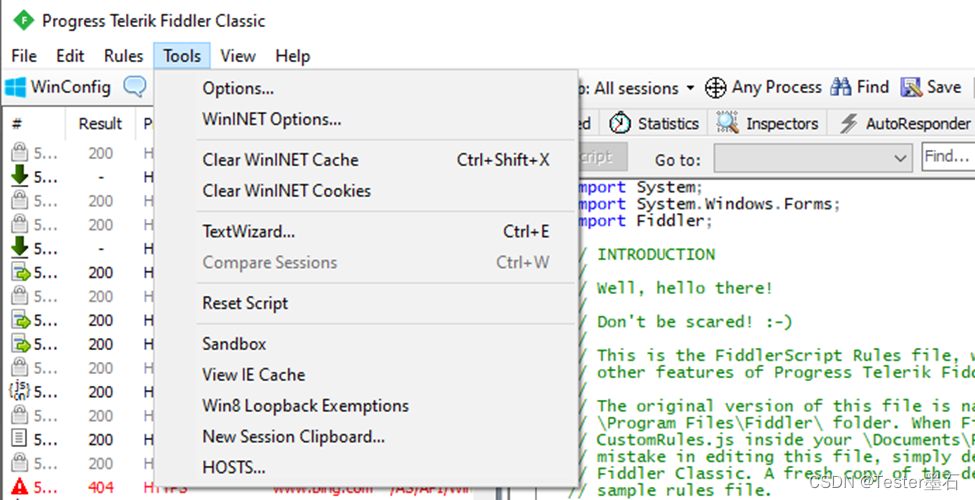
Task: Open TextWizard... from the menu
Action: tap(249, 231)
